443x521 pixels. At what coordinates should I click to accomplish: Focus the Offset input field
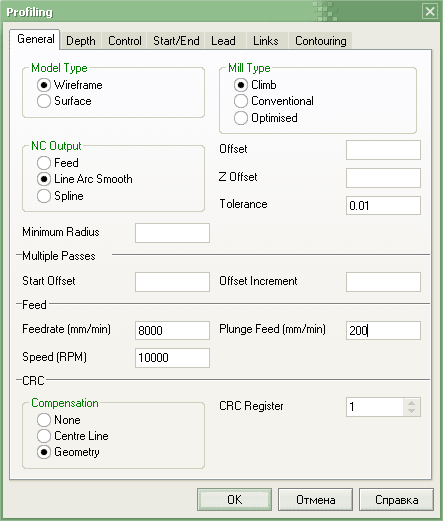pos(383,150)
